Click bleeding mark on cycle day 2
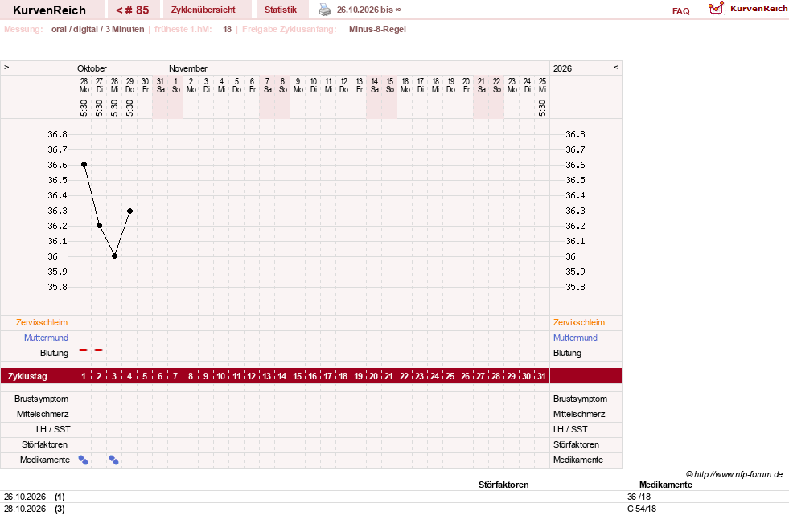 (99, 350)
